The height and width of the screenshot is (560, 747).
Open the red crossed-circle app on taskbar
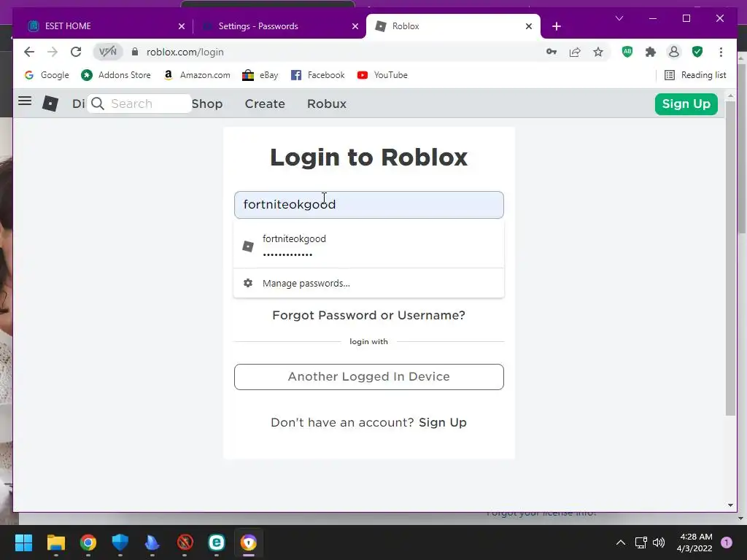point(185,542)
